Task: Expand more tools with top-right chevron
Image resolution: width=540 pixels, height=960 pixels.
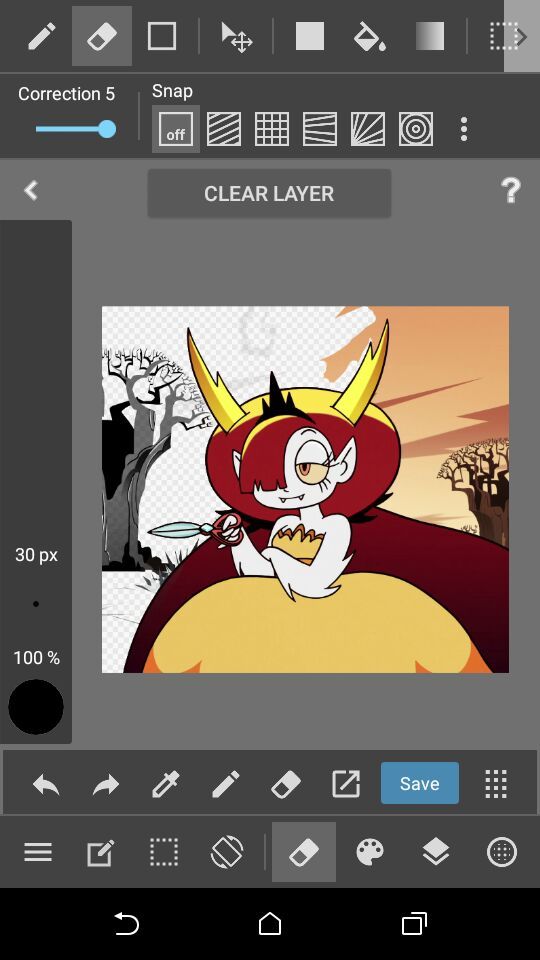Action: [522, 36]
